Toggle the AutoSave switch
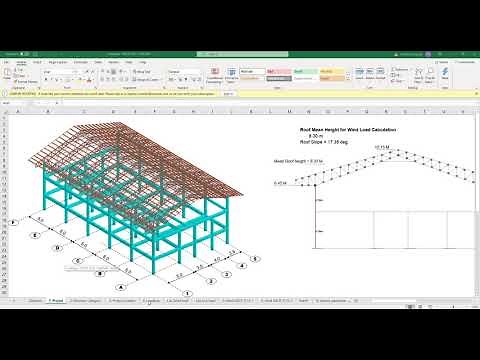 pos(22,54)
